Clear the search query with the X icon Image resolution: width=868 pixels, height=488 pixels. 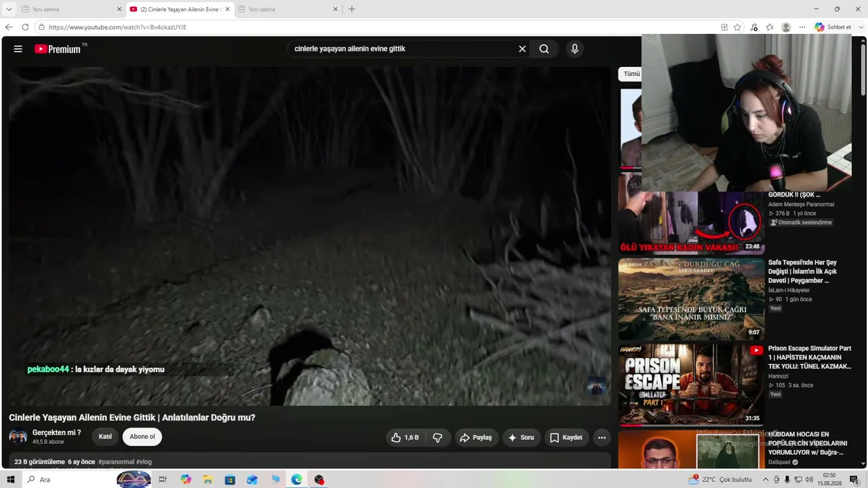click(522, 49)
